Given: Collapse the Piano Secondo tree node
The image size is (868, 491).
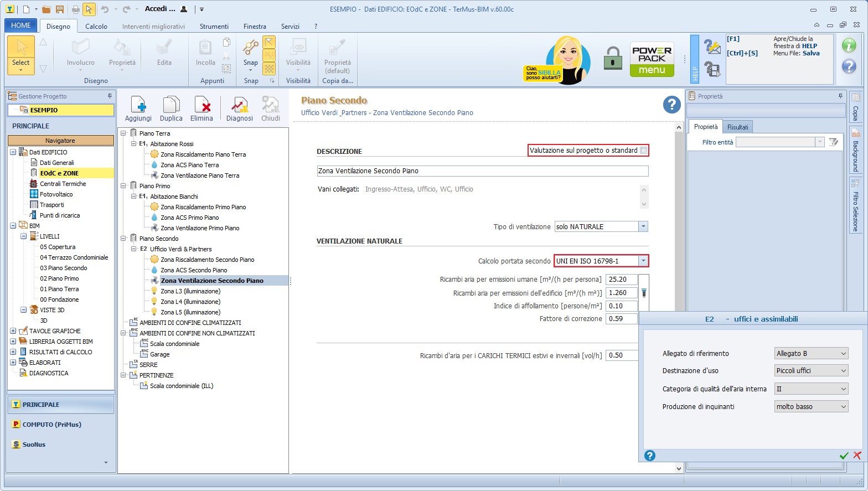Looking at the screenshot, I should pos(123,239).
